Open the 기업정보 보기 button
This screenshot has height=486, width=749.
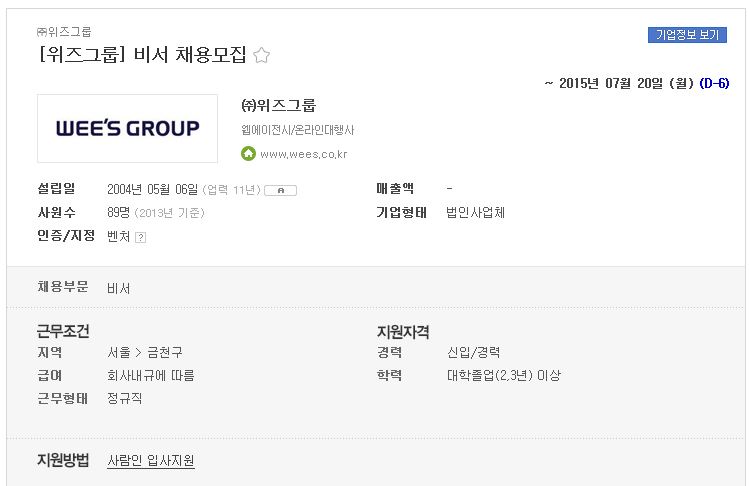tap(687, 34)
